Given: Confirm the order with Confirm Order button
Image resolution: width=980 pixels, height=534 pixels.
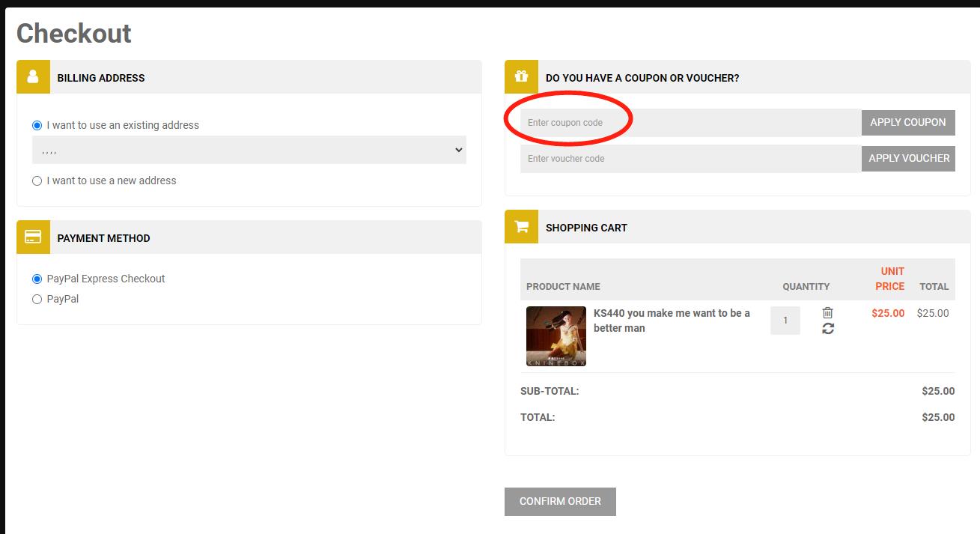Looking at the screenshot, I should tap(560, 501).
